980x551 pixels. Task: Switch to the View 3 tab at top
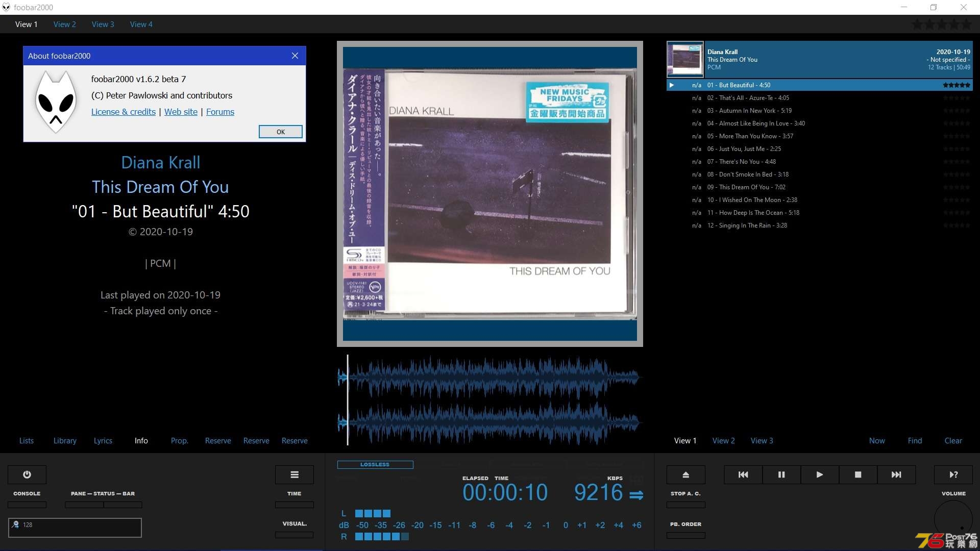pos(103,24)
